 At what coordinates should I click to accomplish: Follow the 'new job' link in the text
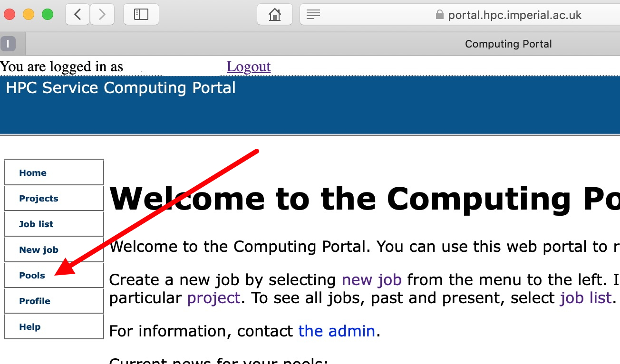pyautogui.click(x=371, y=279)
